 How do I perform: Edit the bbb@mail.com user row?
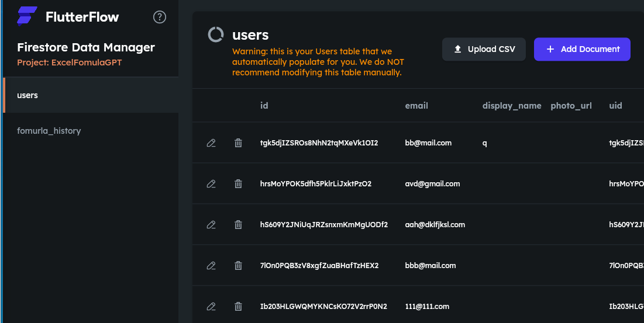coord(211,266)
